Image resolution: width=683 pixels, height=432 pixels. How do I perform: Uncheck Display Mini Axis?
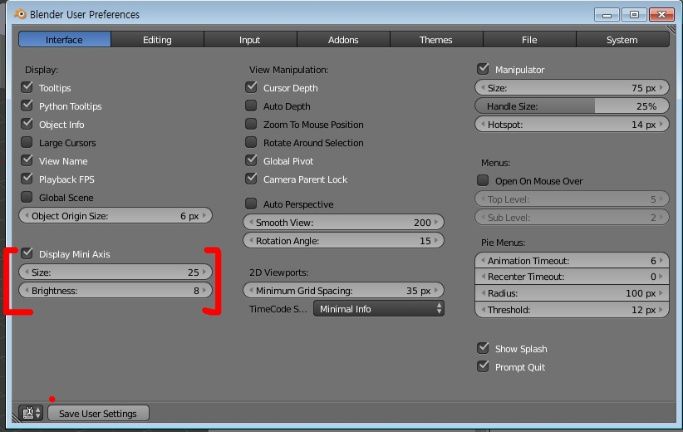pyautogui.click(x=27, y=253)
